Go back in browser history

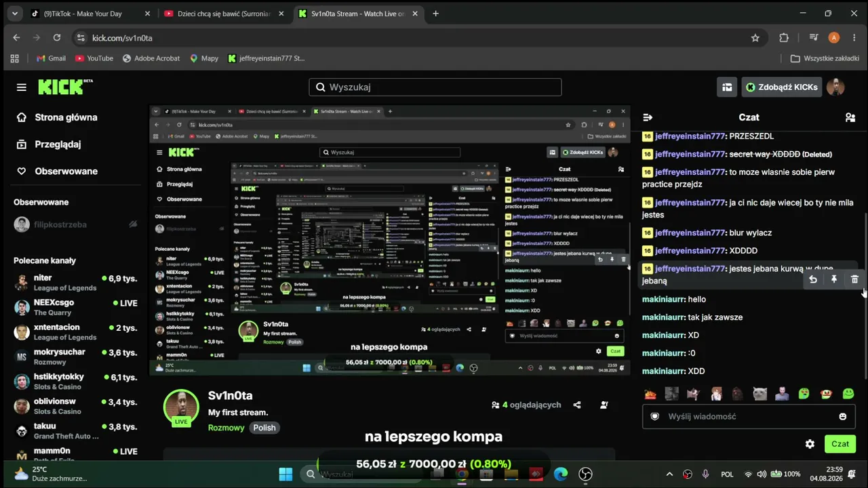click(x=16, y=38)
